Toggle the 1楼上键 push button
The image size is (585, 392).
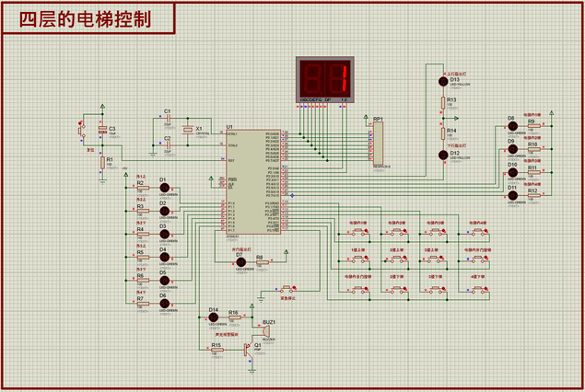[x=359, y=259]
